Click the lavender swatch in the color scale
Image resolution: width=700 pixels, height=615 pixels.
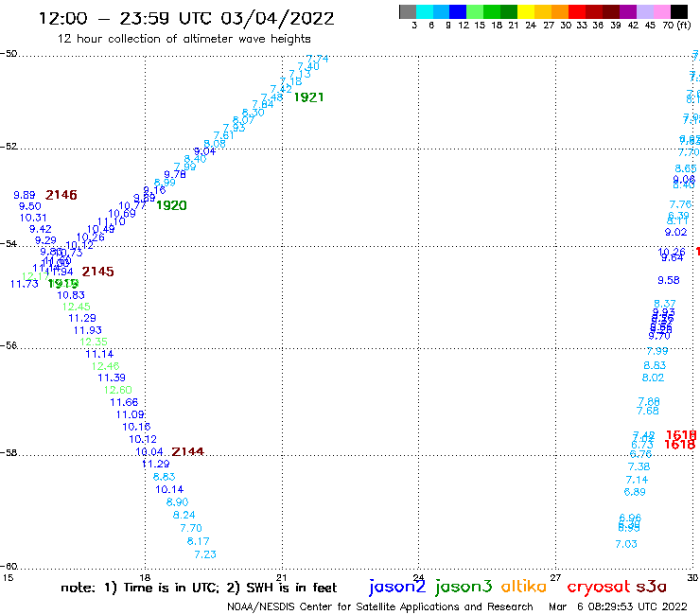click(x=644, y=11)
